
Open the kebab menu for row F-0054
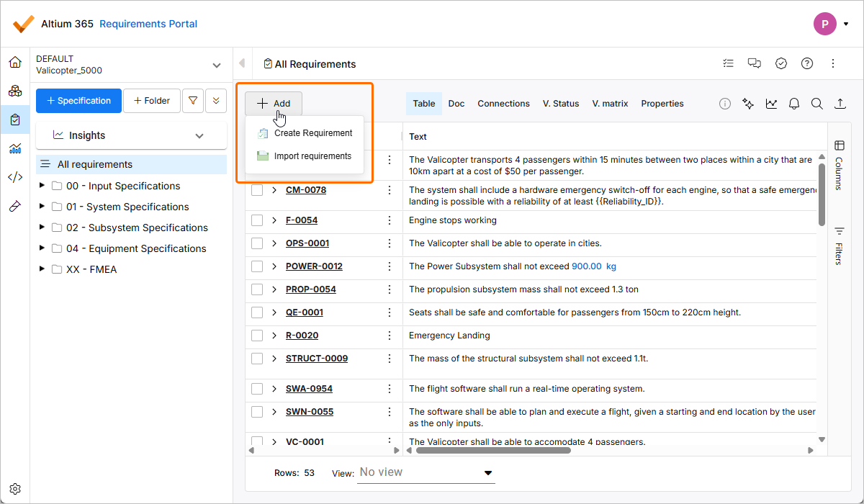click(x=390, y=220)
